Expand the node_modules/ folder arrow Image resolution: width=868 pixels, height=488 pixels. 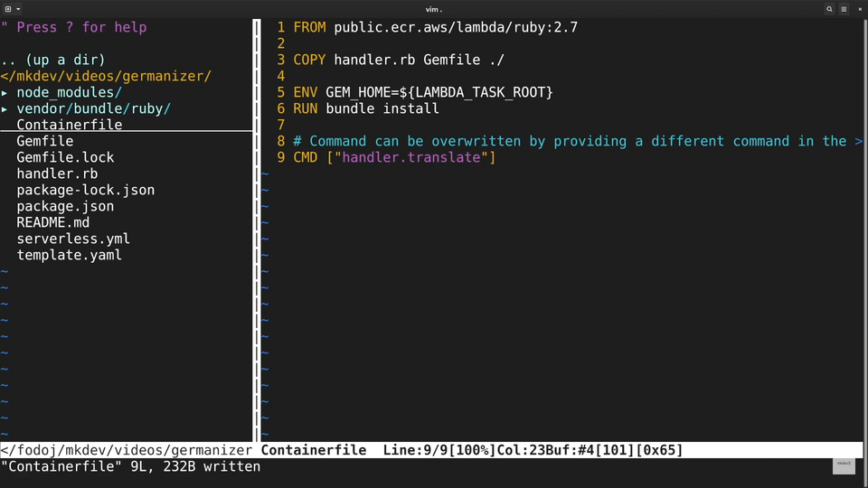point(5,92)
